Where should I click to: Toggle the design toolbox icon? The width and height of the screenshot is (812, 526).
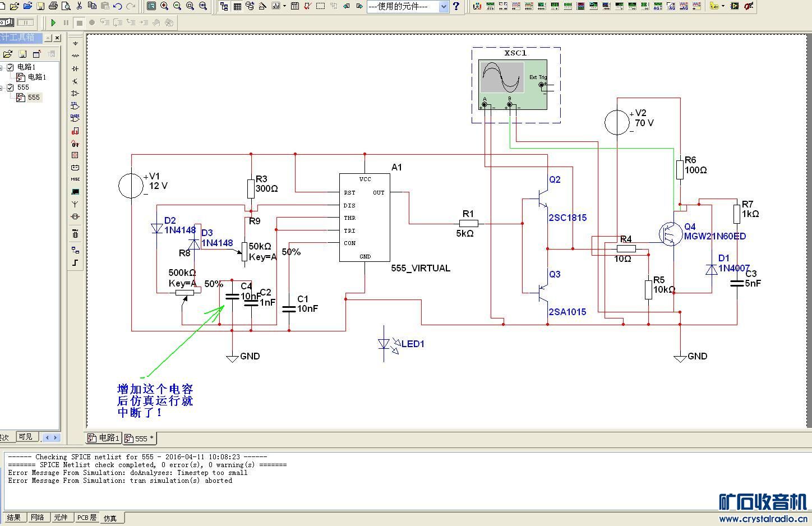(224, 6)
